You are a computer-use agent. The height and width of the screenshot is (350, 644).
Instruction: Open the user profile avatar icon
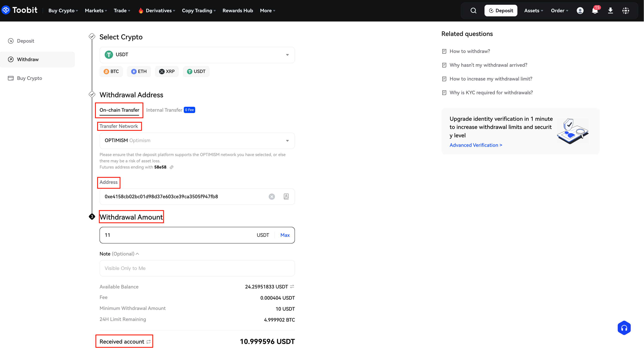[x=580, y=11]
